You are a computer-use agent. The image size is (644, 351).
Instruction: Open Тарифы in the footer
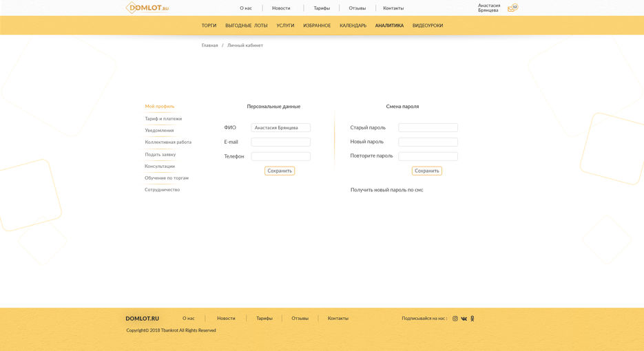click(264, 319)
